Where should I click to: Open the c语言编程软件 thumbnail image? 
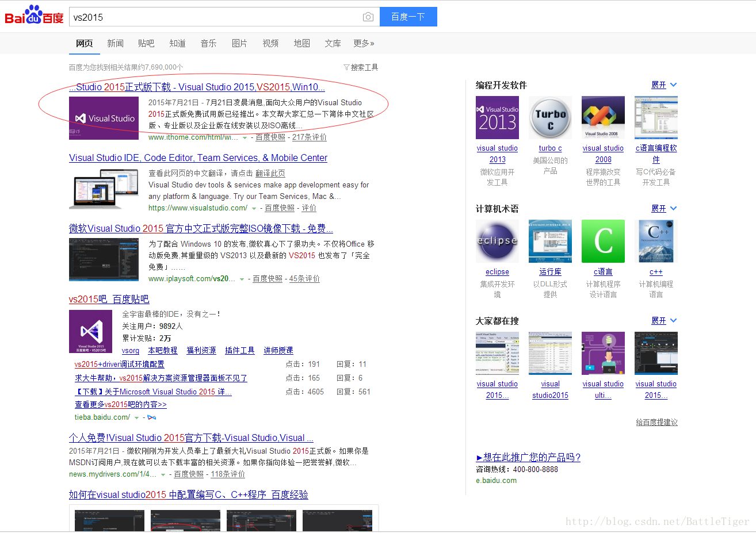click(x=656, y=117)
